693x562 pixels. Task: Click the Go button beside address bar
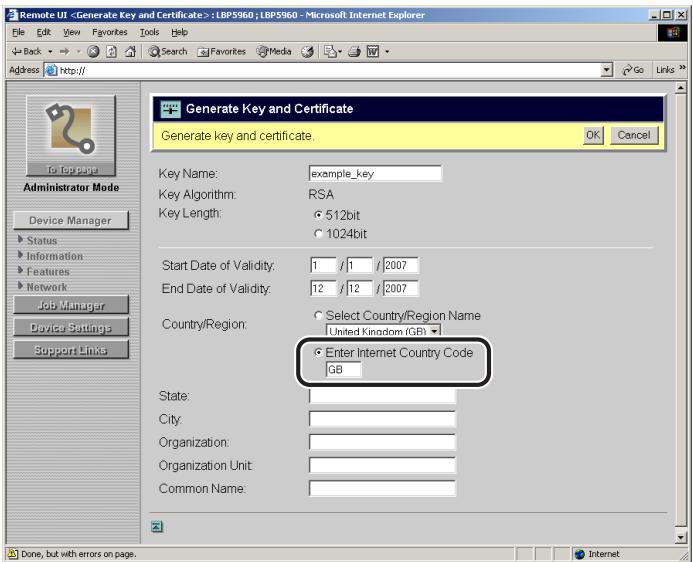(633, 70)
